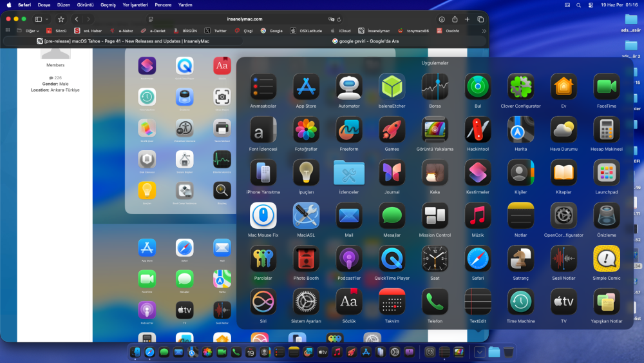The height and width of the screenshot is (363, 644).
Task: Open Sistem Ayarları settings app
Action: [x=306, y=302]
